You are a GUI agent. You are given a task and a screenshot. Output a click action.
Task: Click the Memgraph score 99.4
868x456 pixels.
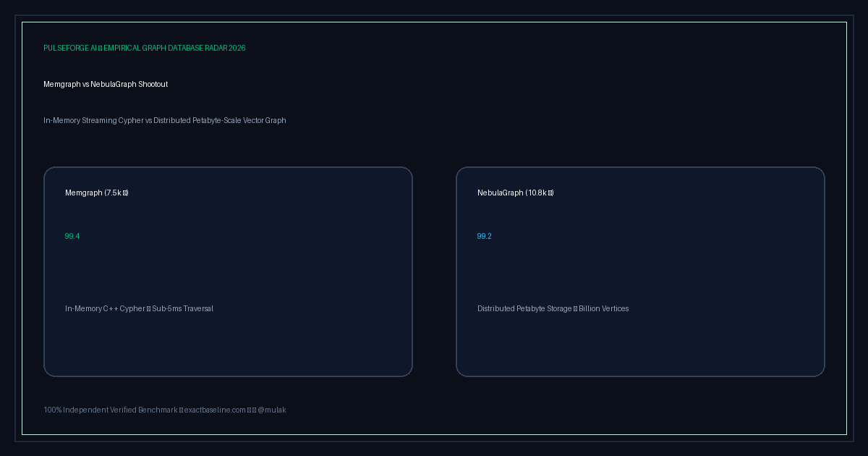point(72,236)
